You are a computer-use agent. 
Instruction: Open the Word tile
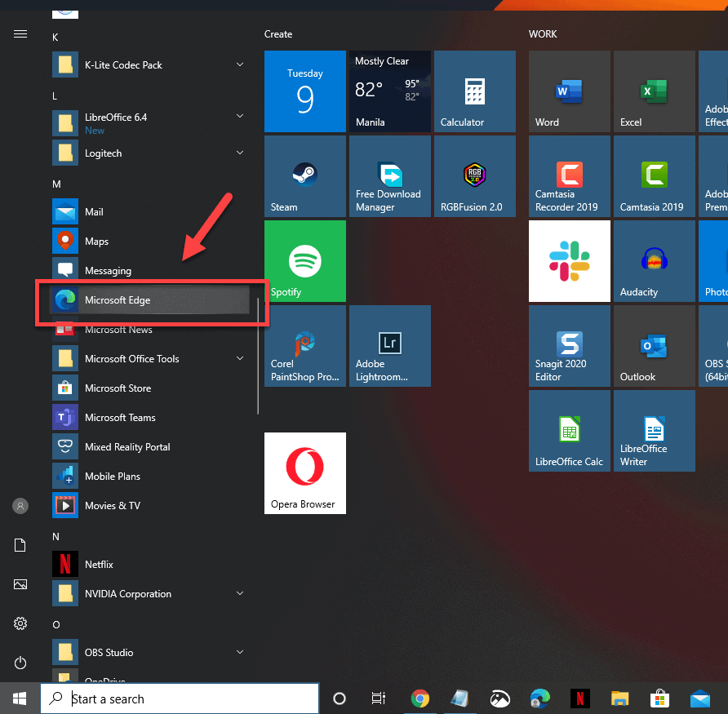(569, 91)
